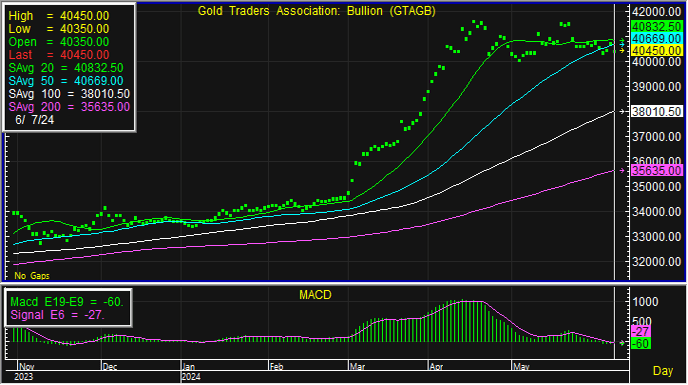Click the chart title Gold Traders Association: Bullion (GTAGB)
Viewport: 688px width, 385px height.
[316, 11]
